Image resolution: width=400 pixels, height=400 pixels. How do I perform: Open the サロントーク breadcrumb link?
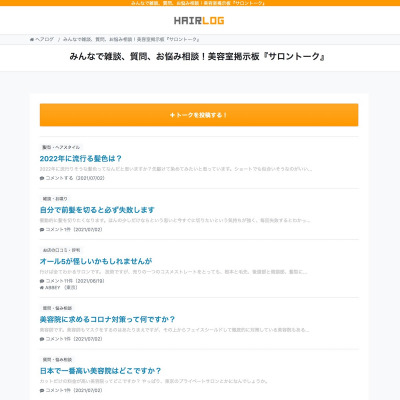tap(131, 39)
